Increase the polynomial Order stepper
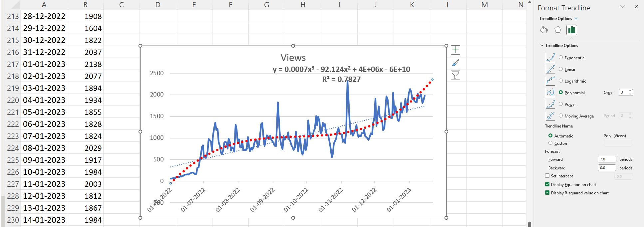Viewport: 644px width, 227px height. [630, 91]
